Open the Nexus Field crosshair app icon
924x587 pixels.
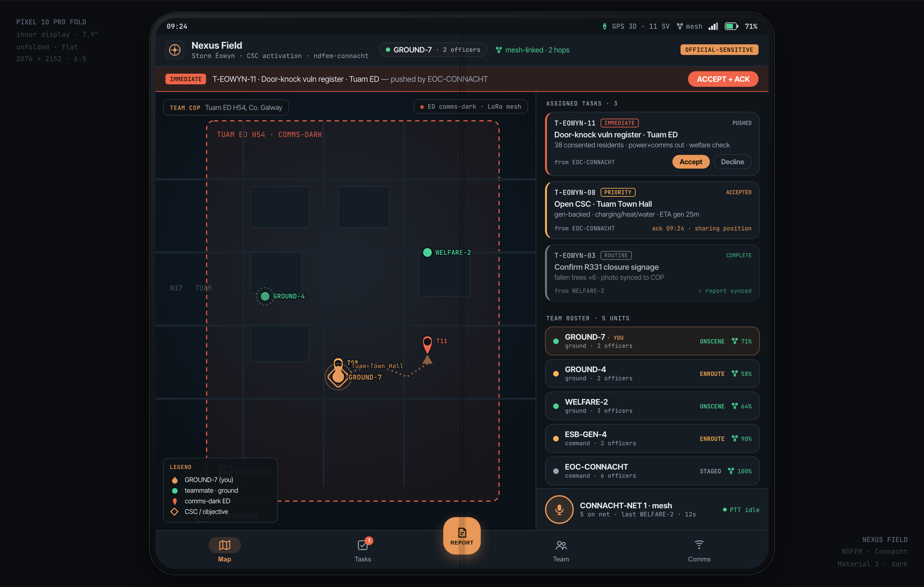point(174,50)
